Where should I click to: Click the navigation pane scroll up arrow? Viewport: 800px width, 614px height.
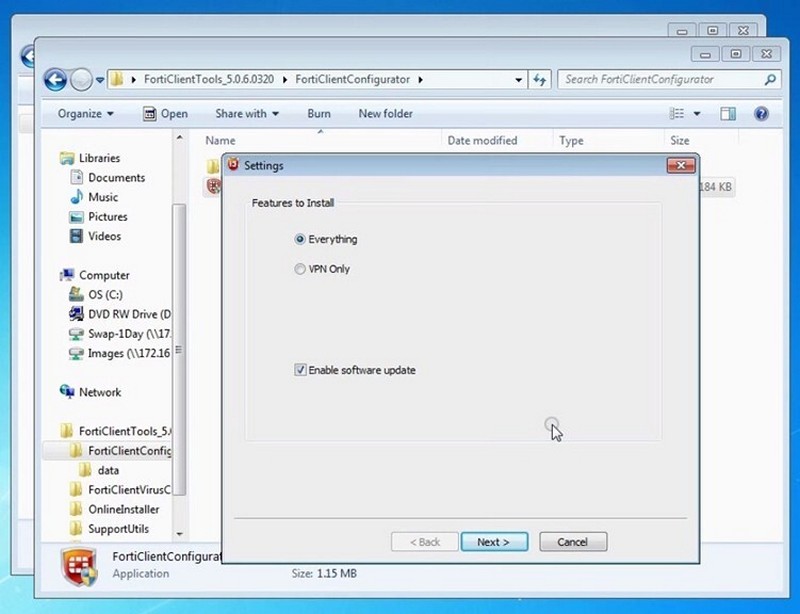click(179, 138)
